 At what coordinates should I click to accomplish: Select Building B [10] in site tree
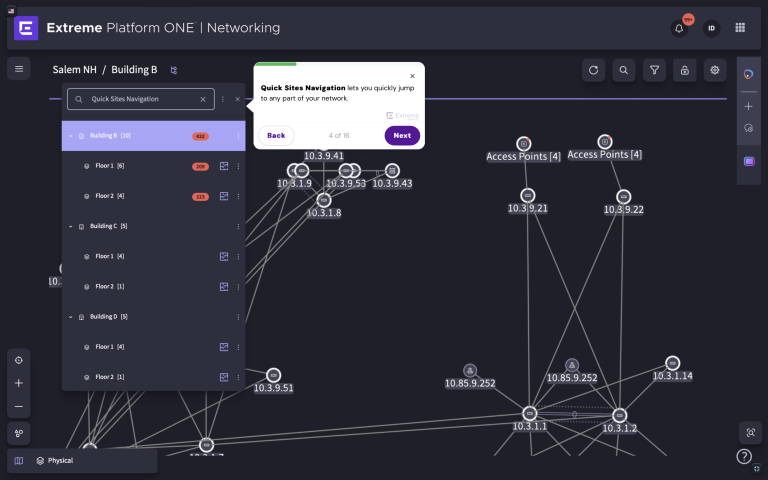coord(153,136)
